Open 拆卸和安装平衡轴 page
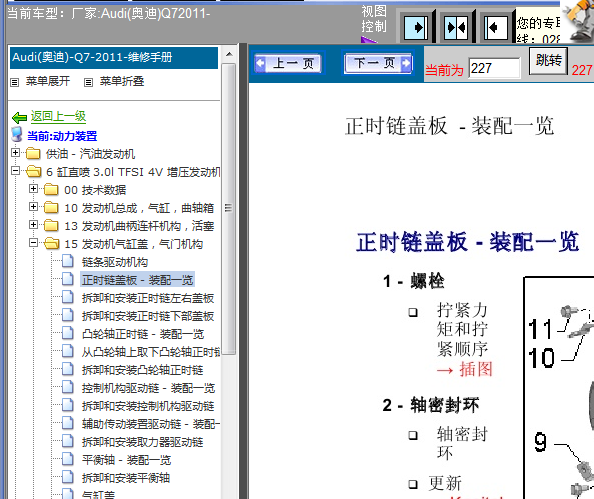Viewport: 594px width, 499px height. [x=126, y=478]
